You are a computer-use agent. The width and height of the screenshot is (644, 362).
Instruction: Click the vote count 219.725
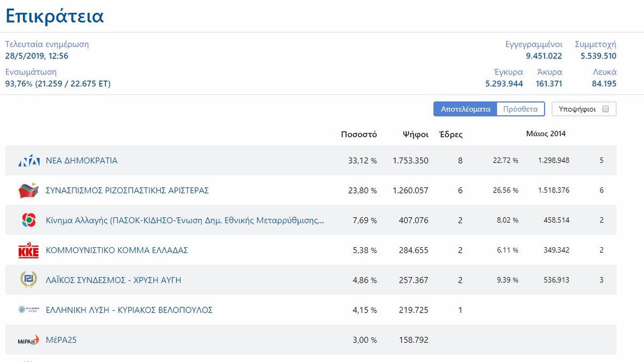[x=414, y=310]
